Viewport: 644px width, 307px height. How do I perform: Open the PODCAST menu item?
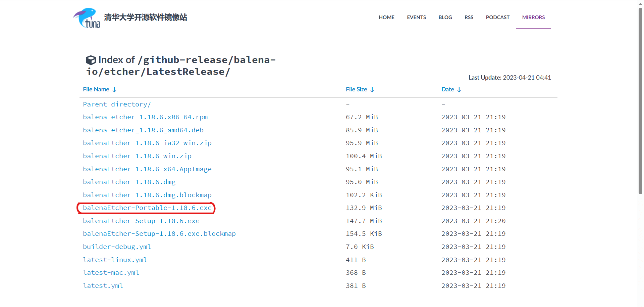coord(497,17)
